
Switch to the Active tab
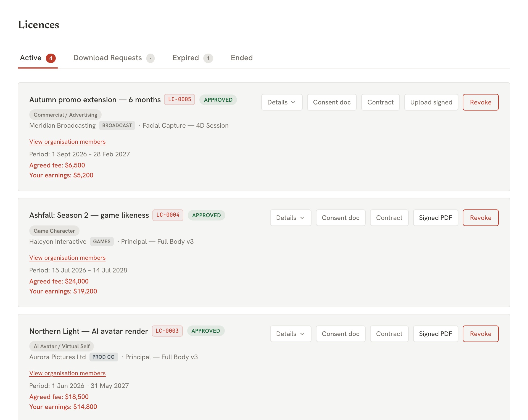(x=38, y=58)
